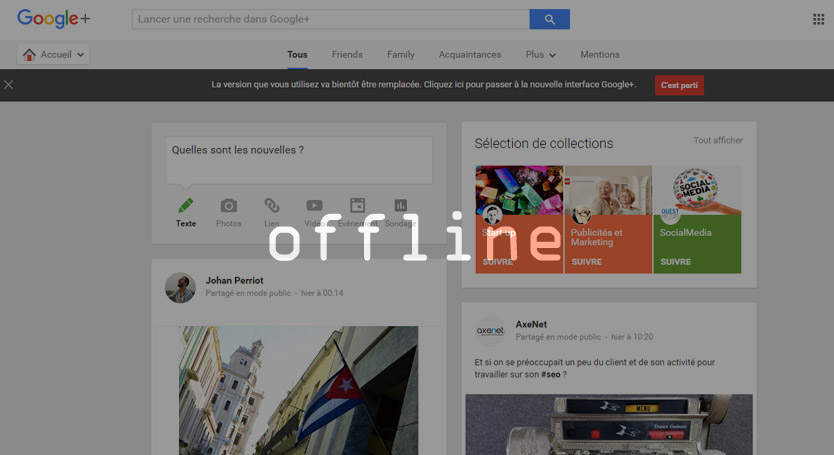The width and height of the screenshot is (834, 455).
Task: Click the blue search magnifier button
Action: pos(549,19)
